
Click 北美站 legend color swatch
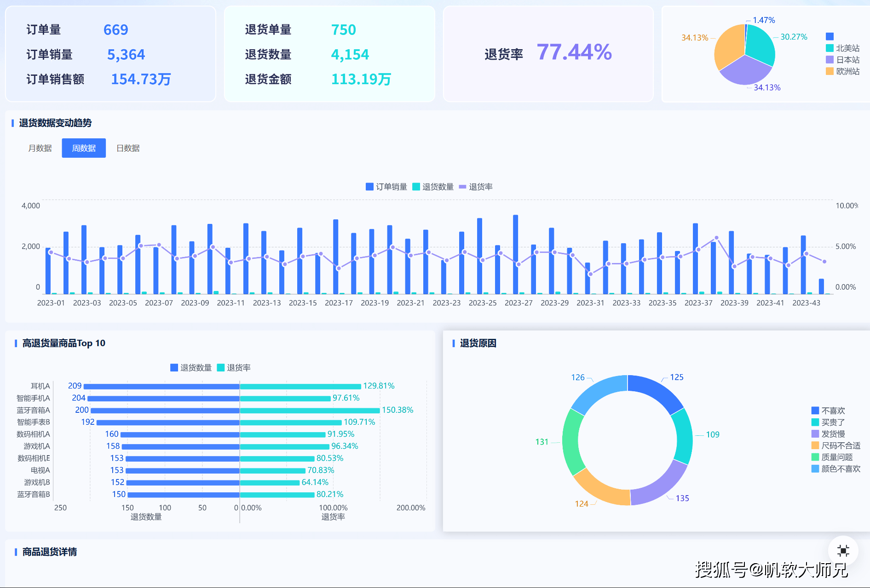pyautogui.click(x=830, y=48)
